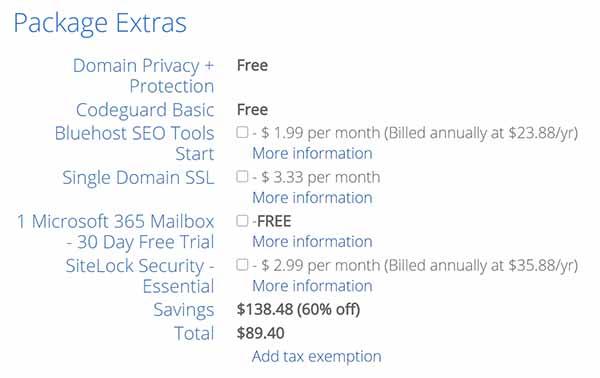Viewport: 600px width, 378px height.
Task: Open More information for Bluehost SEO Tools
Action: (x=312, y=153)
